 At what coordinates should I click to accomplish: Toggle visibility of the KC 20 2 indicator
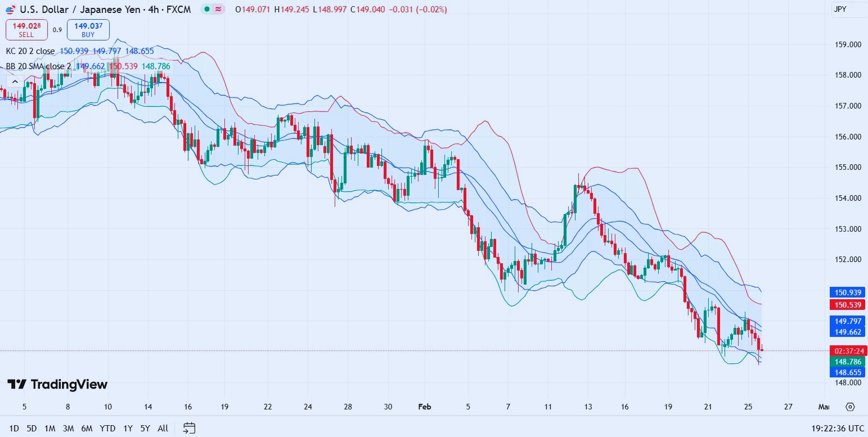click(30, 51)
